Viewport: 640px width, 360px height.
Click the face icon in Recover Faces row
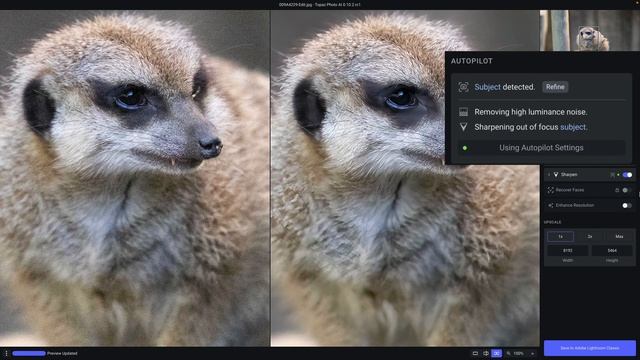click(617, 190)
